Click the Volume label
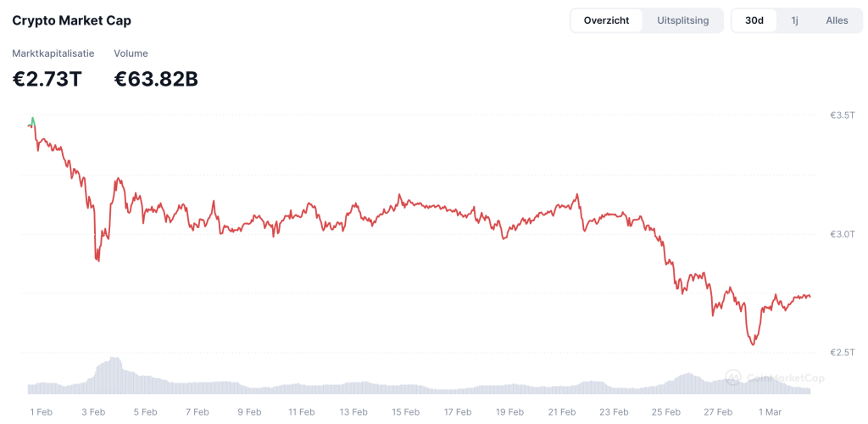Screen dimensions: 868x424 pos(131,53)
